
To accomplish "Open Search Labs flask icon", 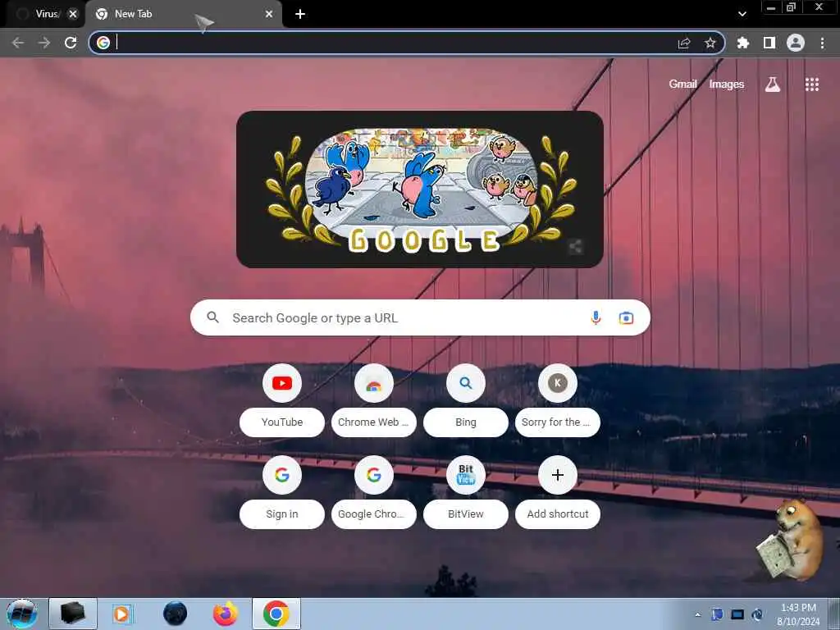I will (773, 84).
